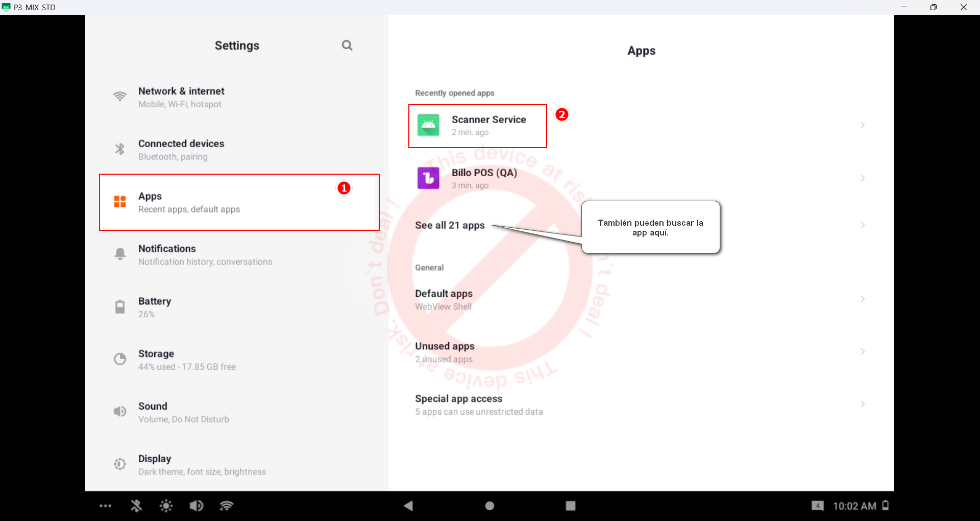Tap the Wi-Fi icon in bottom bar
The width and height of the screenshot is (980, 521).
[227, 506]
